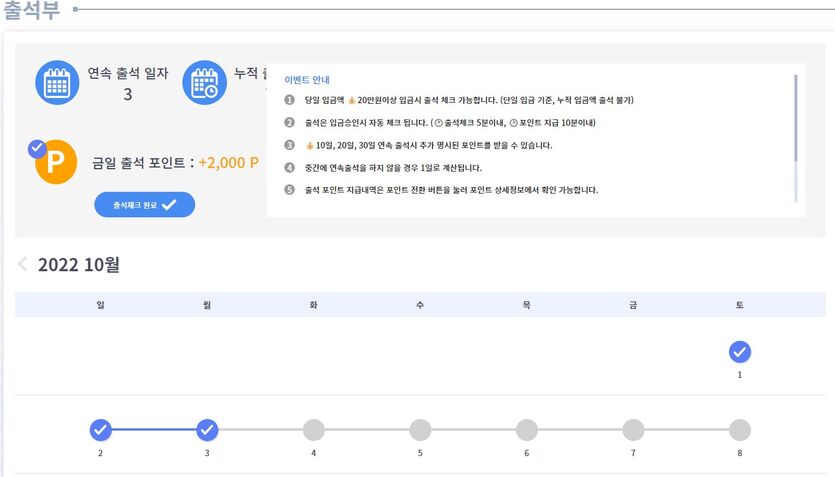Click the 금 weekday column header
This screenshot has height=477, width=835.
coord(633,305)
